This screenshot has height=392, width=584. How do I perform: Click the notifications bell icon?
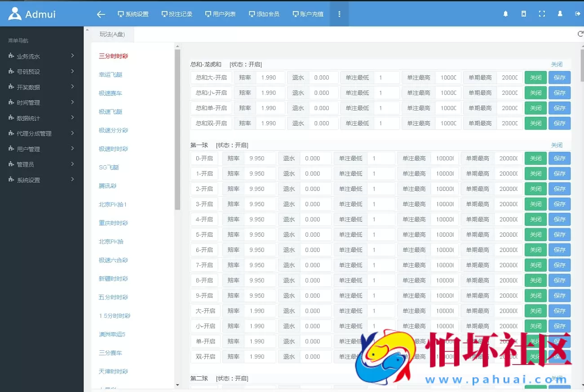tap(505, 14)
